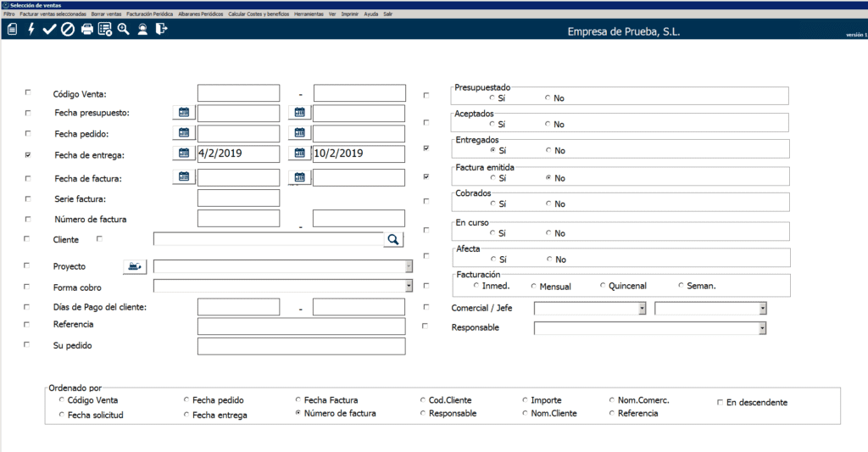Screen dimensions: 868x452
Task: Click the checkmark icon in the toolbar
Action: (x=49, y=30)
